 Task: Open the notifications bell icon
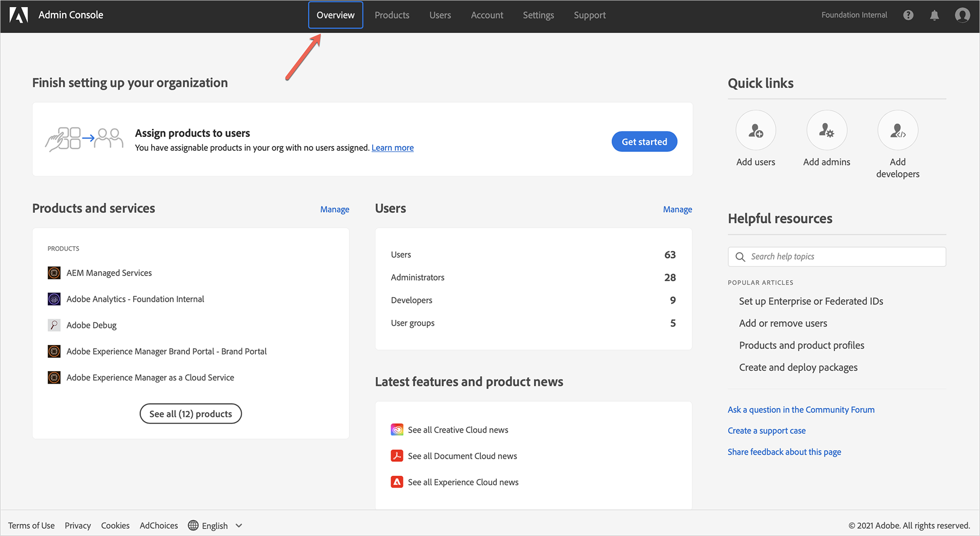click(x=935, y=15)
